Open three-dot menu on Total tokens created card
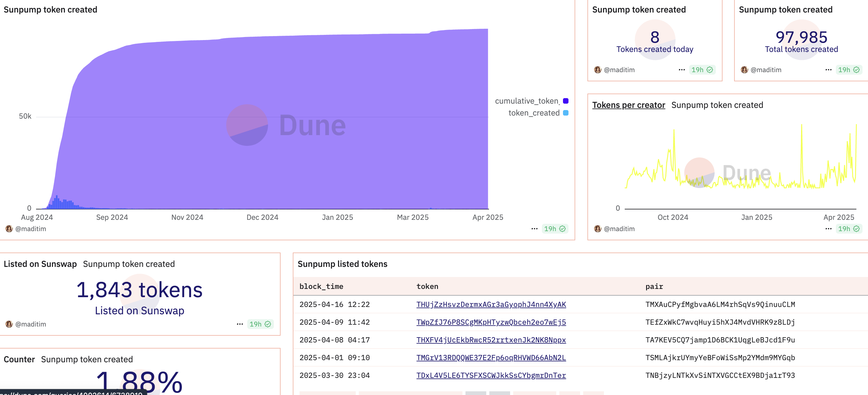 tap(828, 70)
